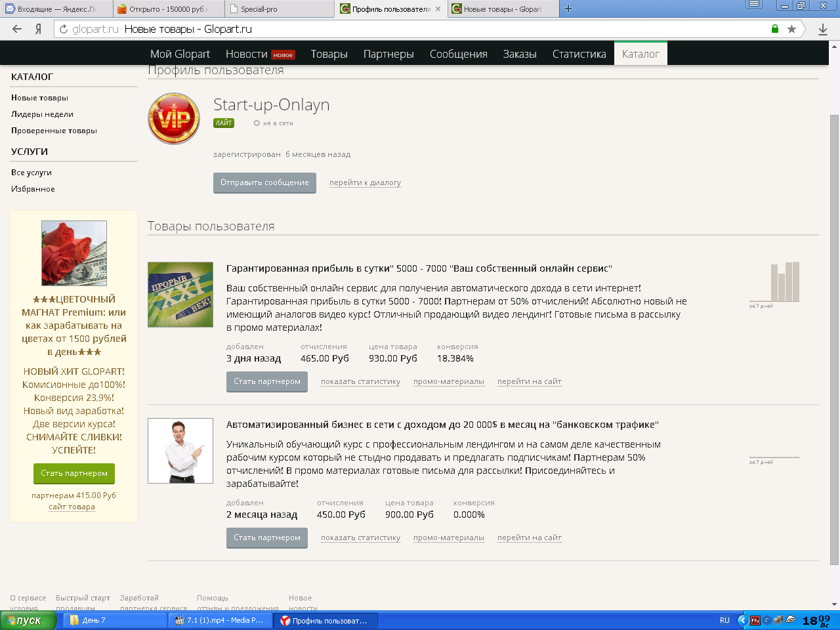The height and width of the screenshot is (630, 840).
Task: Click "Отправить сообщение" button
Action: 264,182
